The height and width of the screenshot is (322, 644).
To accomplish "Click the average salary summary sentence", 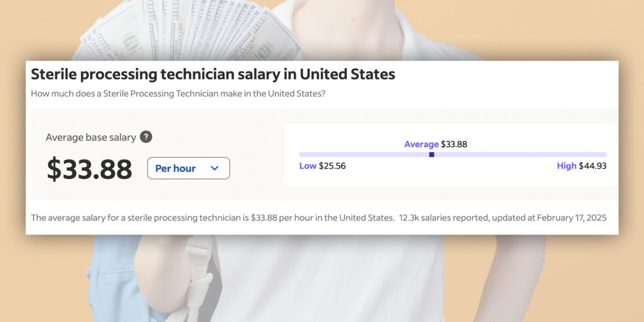I will [x=213, y=217].
